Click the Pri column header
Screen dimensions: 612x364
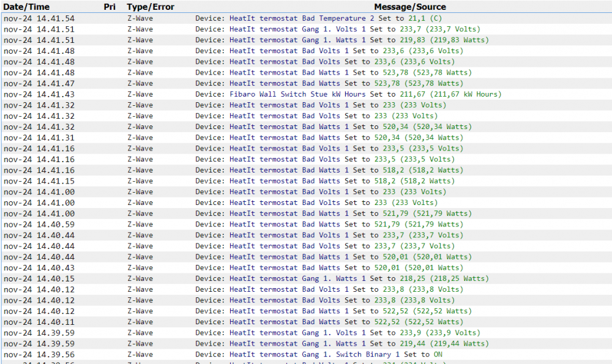[110, 7]
